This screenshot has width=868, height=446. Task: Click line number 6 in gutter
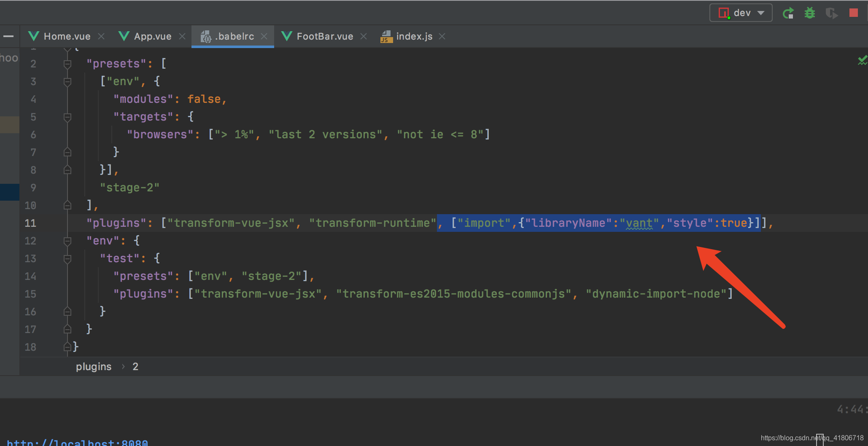pos(33,135)
